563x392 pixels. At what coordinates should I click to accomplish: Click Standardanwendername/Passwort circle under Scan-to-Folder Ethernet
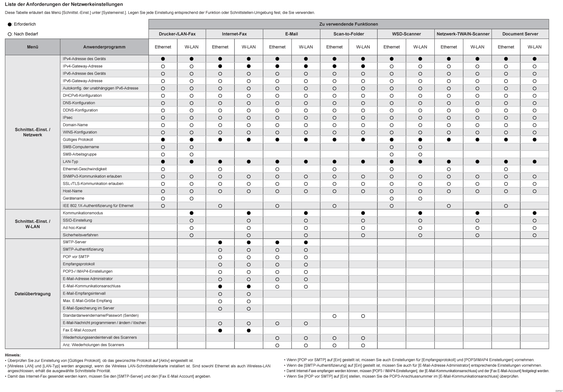(334, 316)
